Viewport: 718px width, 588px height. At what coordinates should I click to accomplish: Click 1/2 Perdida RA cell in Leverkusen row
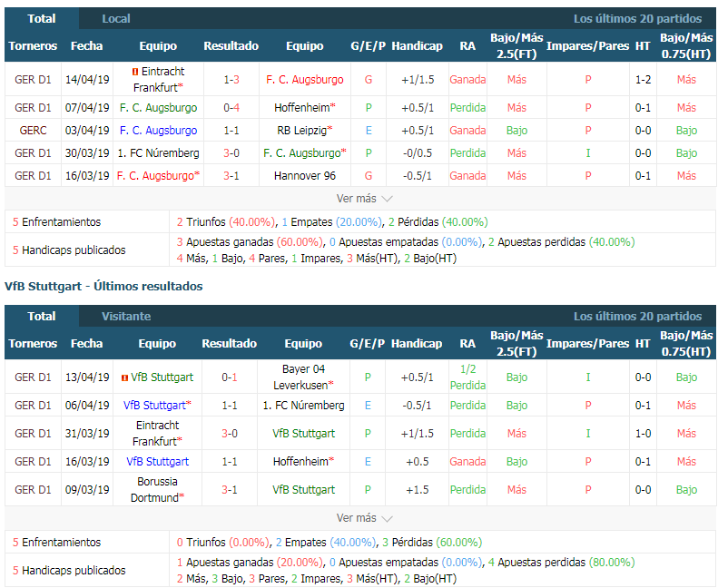[x=467, y=377]
